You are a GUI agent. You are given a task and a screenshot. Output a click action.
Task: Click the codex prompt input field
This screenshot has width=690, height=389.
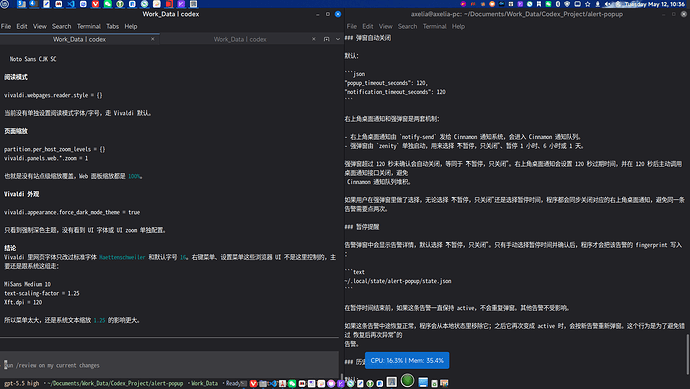pos(169,365)
